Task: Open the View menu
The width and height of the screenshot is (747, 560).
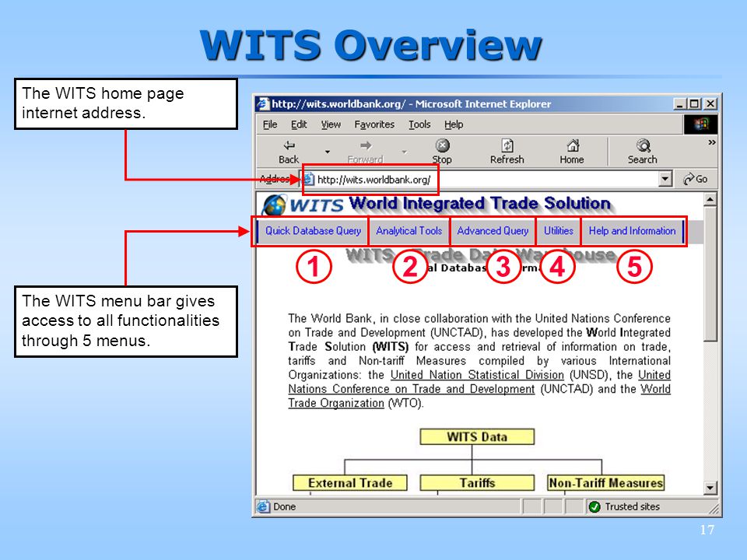Action: [331, 124]
